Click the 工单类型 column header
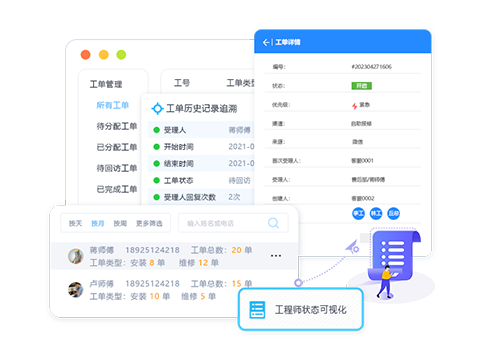The image size is (480, 360). click(x=241, y=83)
